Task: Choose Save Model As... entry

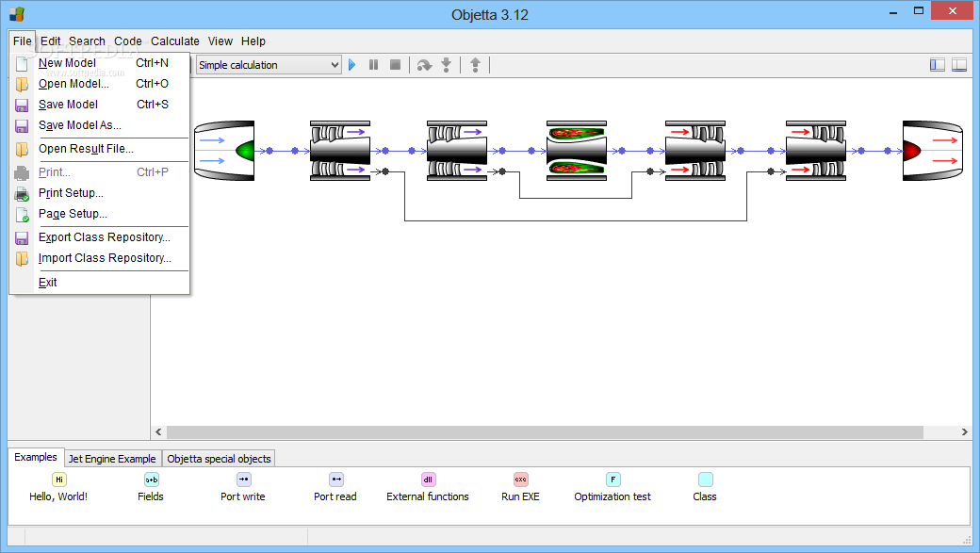Action: tap(100, 125)
